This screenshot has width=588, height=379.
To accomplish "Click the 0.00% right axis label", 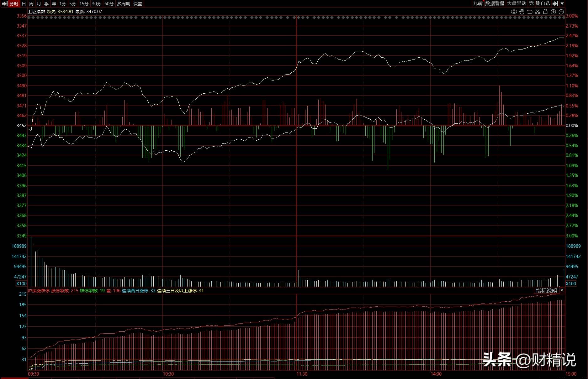I will [572, 126].
